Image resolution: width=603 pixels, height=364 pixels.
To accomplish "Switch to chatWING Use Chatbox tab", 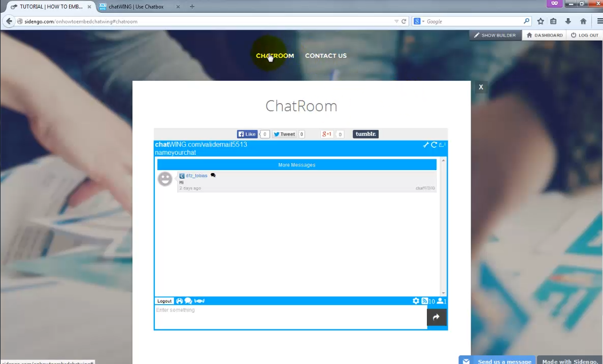I will click(136, 7).
